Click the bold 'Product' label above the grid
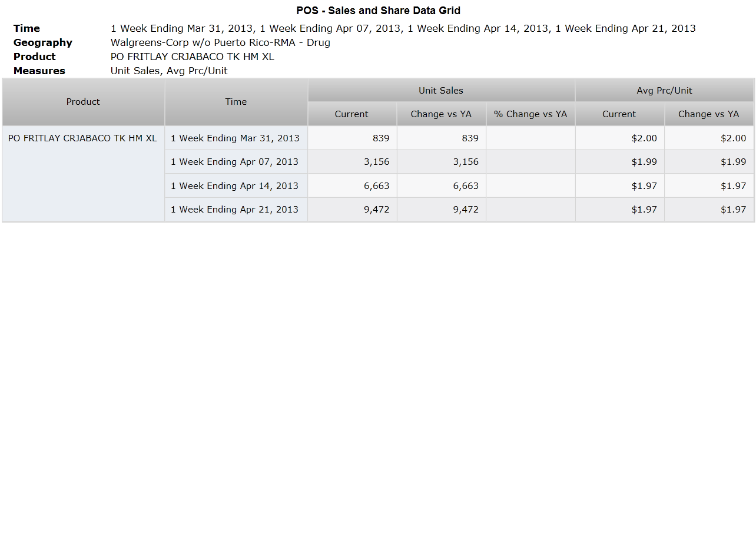The image size is (756, 557). (35, 57)
